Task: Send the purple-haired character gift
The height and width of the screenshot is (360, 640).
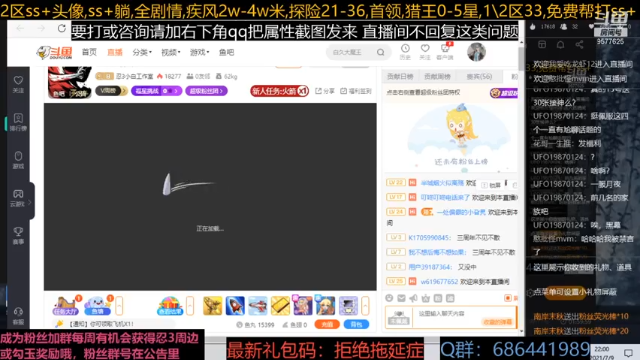Action: [x=303, y=306]
